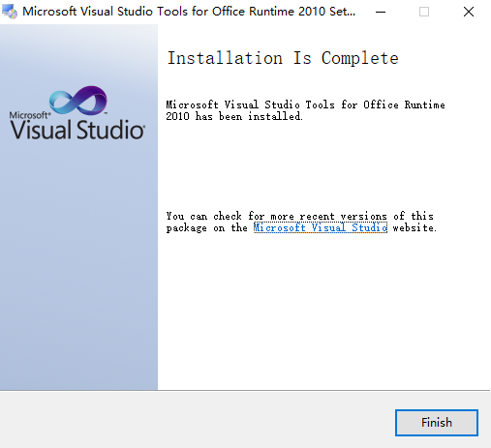The width and height of the screenshot is (491, 448).
Task: Open the Microsoft Visual Studio website link
Action: click(321, 227)
